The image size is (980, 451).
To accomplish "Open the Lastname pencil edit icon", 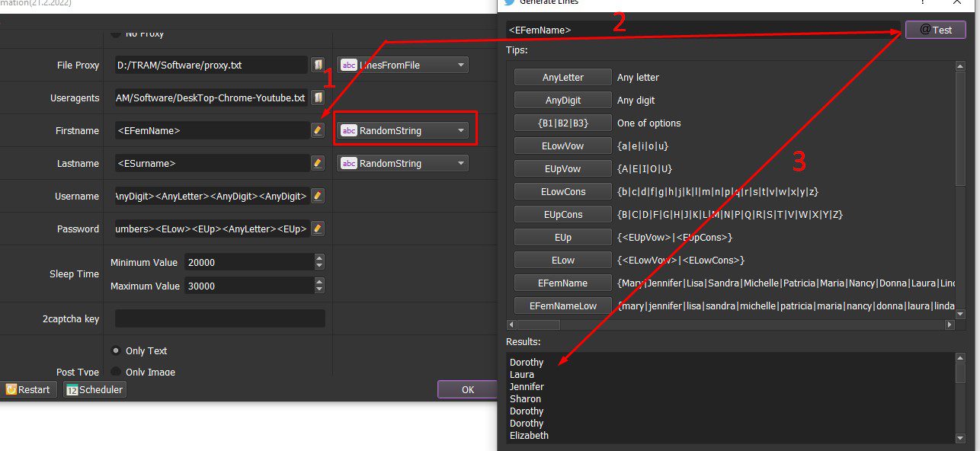I will click(318, 163).
